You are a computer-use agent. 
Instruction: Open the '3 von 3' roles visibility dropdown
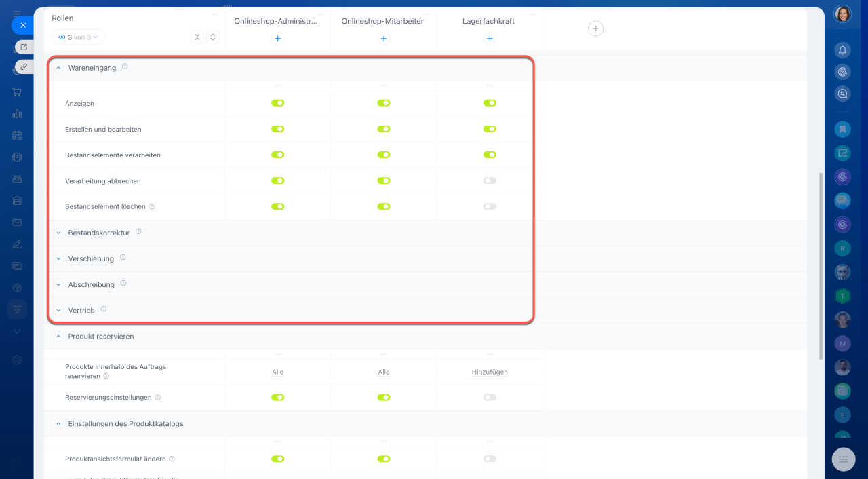[x=79, y=37]
